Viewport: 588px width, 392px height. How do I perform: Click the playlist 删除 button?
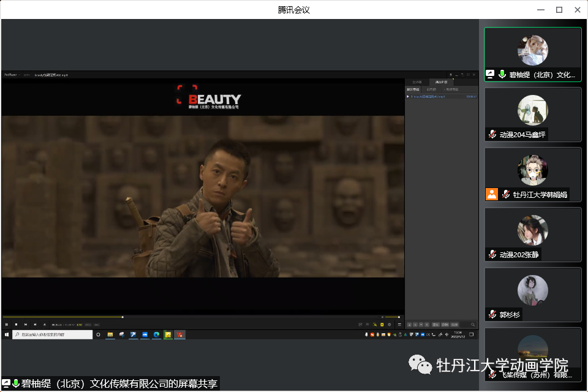445,325
